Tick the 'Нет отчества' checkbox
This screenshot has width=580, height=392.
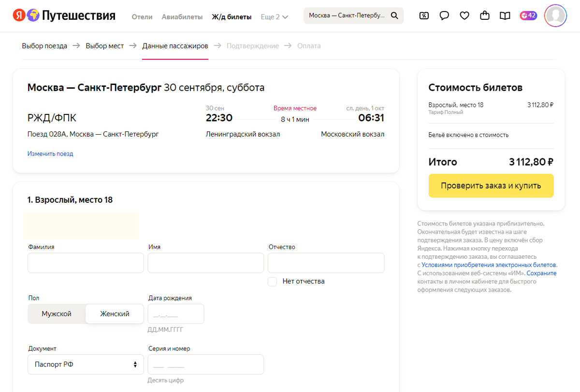(x=273, y=281)
